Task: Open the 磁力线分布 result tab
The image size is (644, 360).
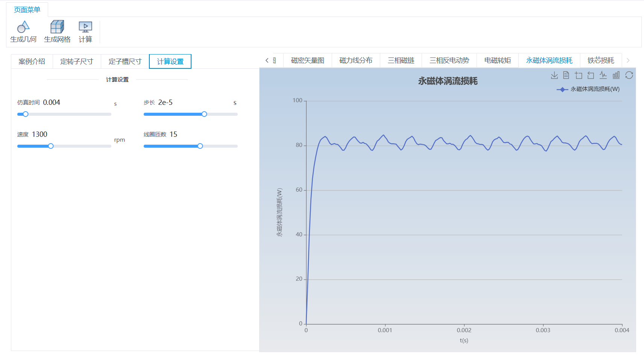Action: point(356,61)
